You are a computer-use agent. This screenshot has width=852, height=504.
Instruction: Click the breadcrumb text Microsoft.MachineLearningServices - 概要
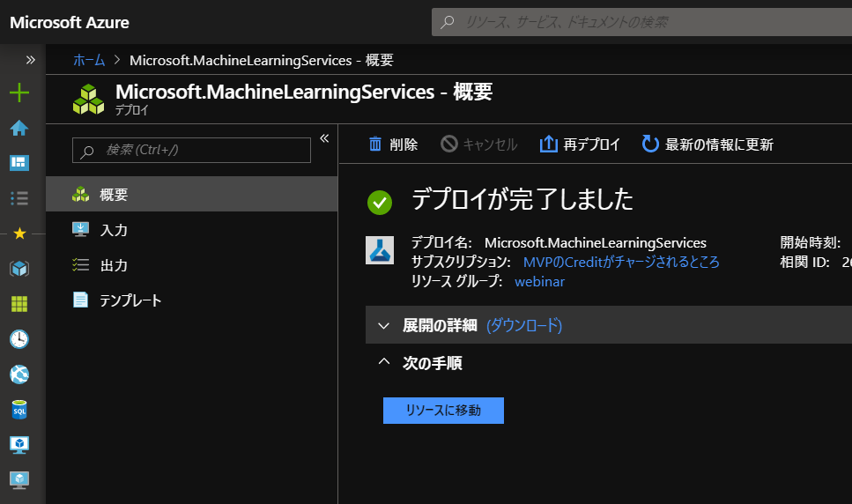tap(262, 60)
